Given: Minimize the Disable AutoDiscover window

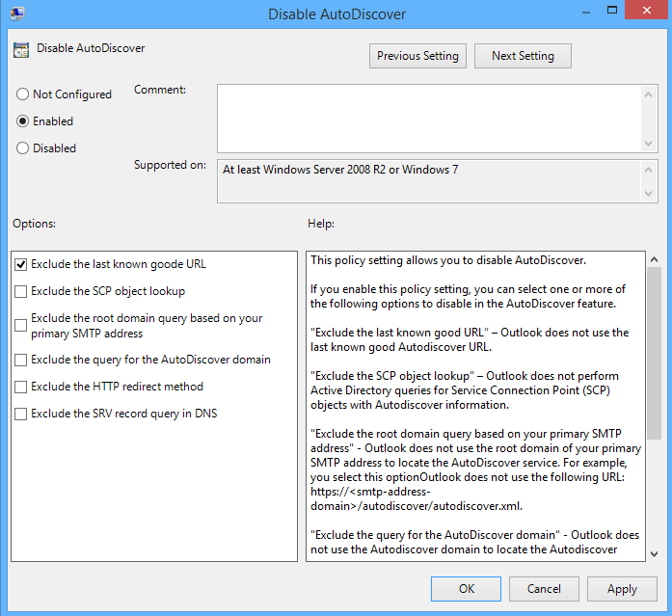Looking at the screenshot, I should point(586,12).
